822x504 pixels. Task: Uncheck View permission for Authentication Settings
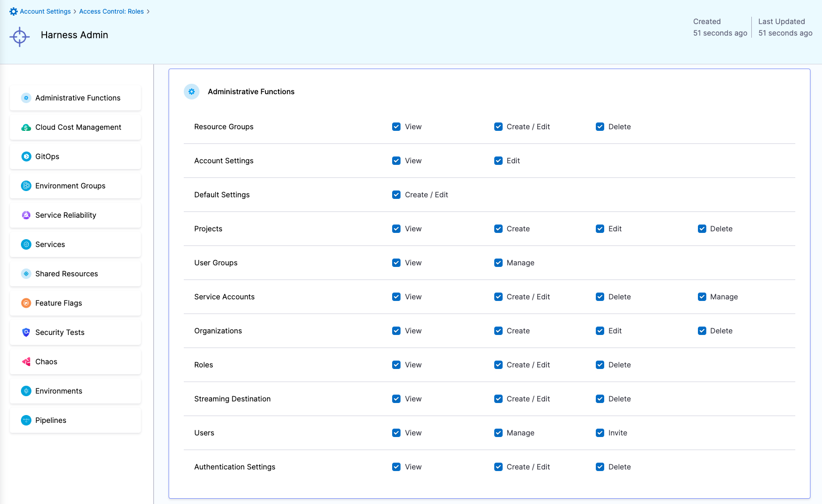tap(396, 467)
